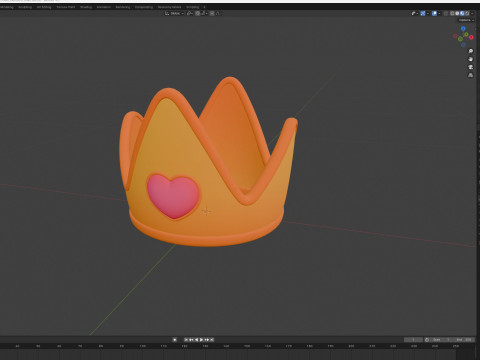Image resolution: width=480 pixels, height=360 pixels.
Task: Switch to material preview shading
Action: (462, 13)
